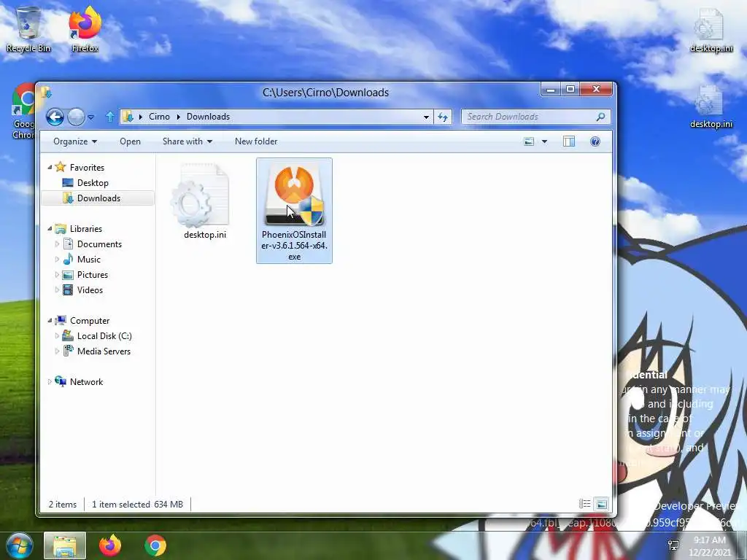The image size is (747, 560).
Task: Open Recycle Bin on the desktop
Action: tap(28, 28)
